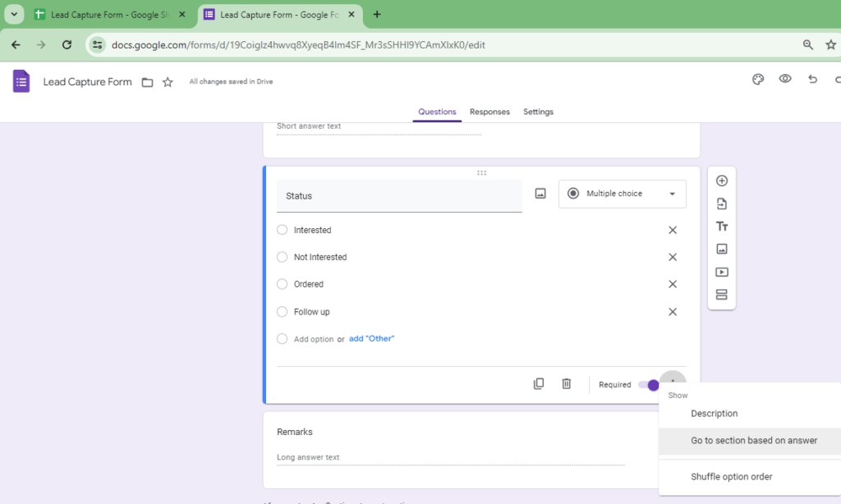Choose Go to section based on answer
The height and width of the screenshot is (504, 841).
click(x=750, y=441)
